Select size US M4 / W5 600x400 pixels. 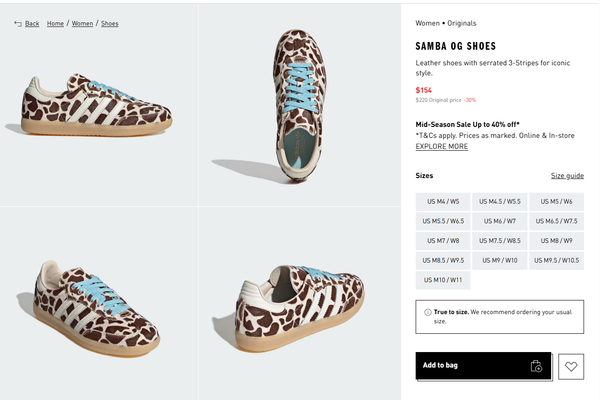(443, 201)
